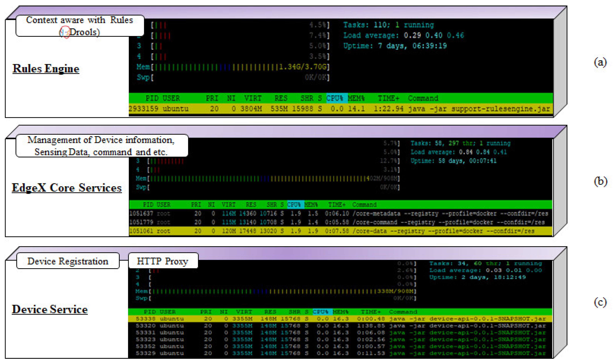Select highlighted device-api process with PID 53338
Viewport: 613px width, 364px height.
340,319
